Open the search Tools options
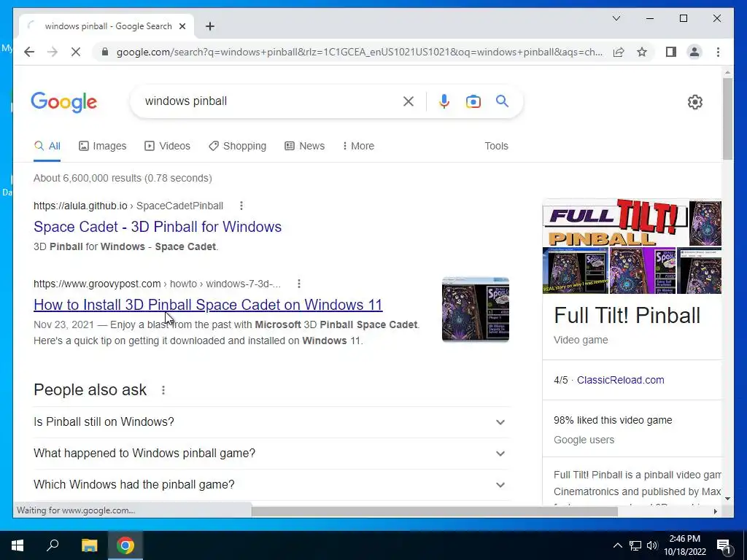Viewport: 747px width, 560px height. click(496, 146)
